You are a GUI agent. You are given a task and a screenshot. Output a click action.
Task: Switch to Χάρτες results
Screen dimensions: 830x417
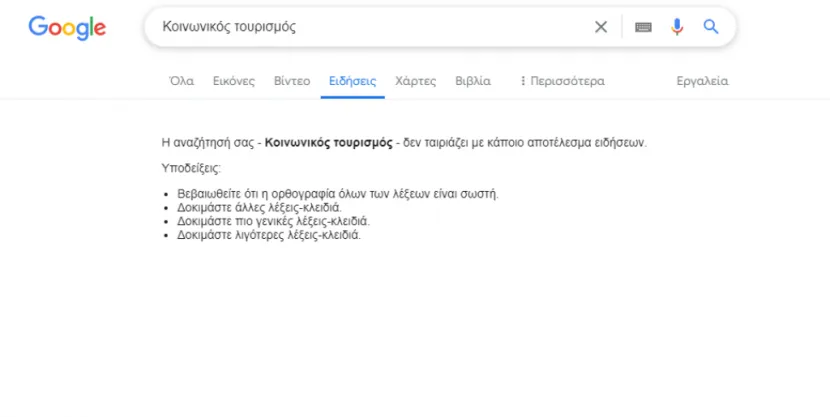click(416, 81)
